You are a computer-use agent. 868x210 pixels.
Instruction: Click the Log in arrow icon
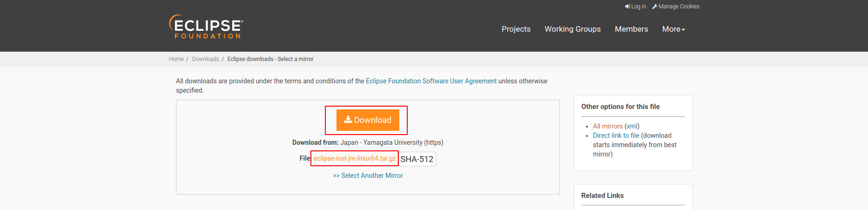[x=627, y=7]
